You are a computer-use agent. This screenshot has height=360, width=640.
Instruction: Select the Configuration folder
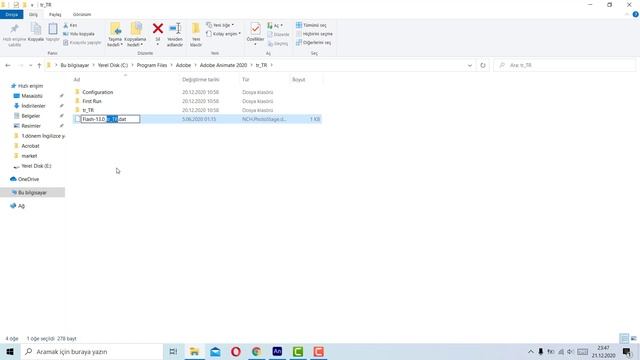pos(98,92)
